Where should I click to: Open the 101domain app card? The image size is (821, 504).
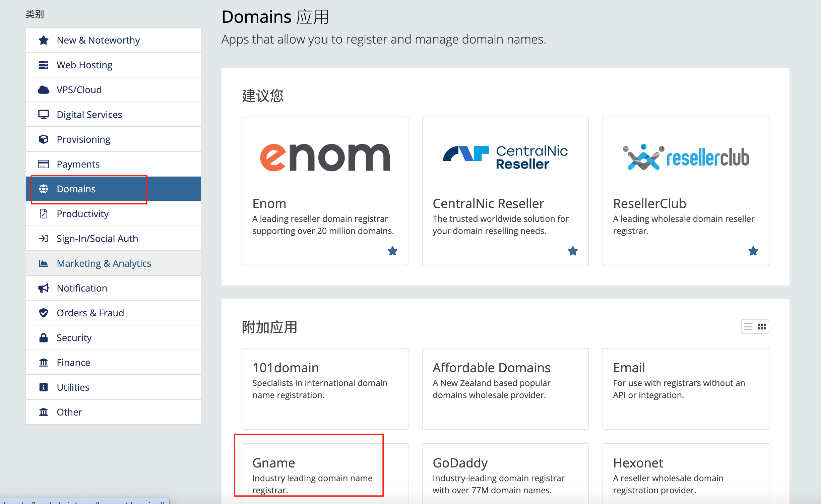325,389
